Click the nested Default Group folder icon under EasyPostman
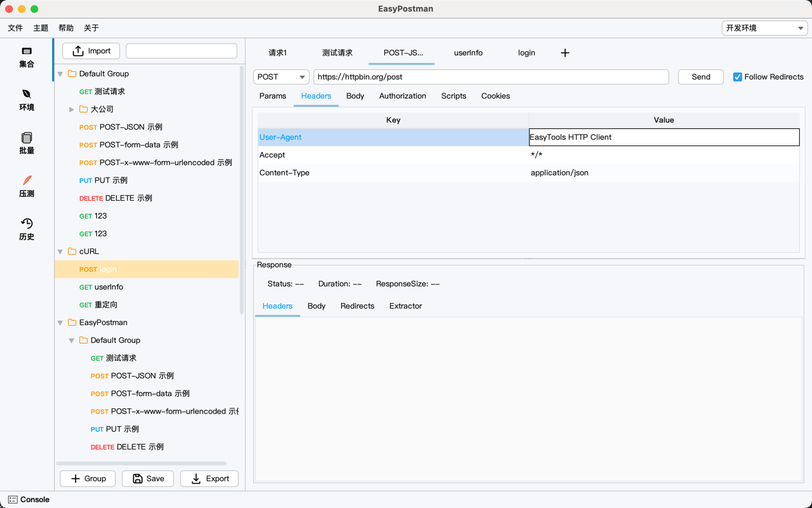 point(84,340)
